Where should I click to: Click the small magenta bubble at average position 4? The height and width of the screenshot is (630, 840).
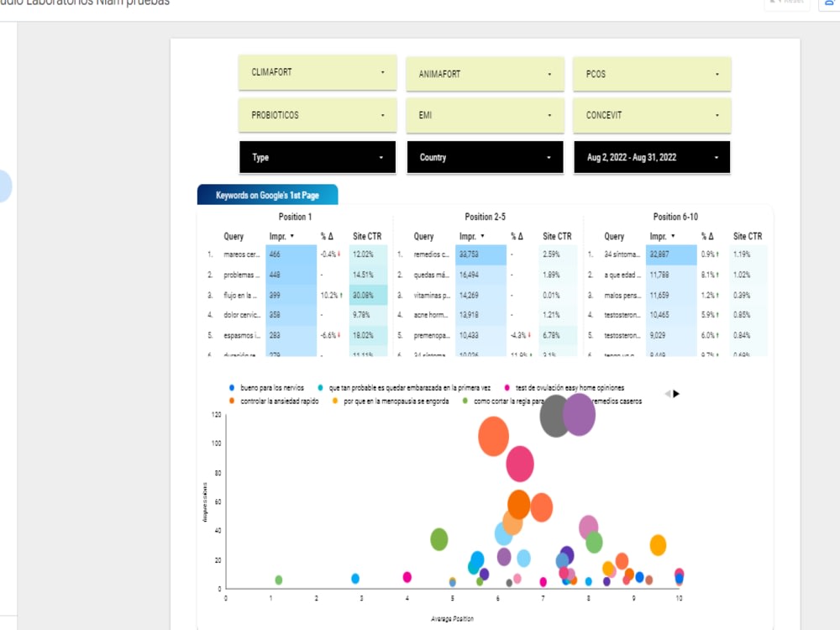pos(407,577)
